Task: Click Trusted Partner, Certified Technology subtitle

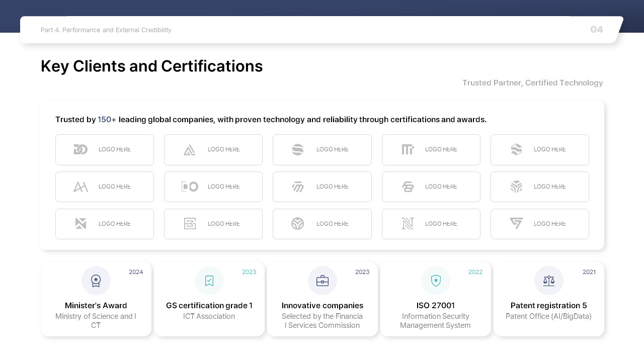Action: [x=533, y=83]
